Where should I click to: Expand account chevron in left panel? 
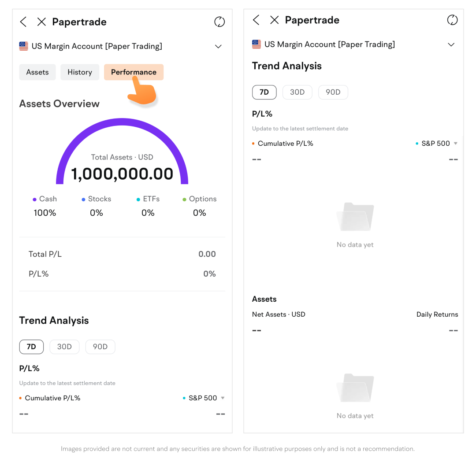218,46
